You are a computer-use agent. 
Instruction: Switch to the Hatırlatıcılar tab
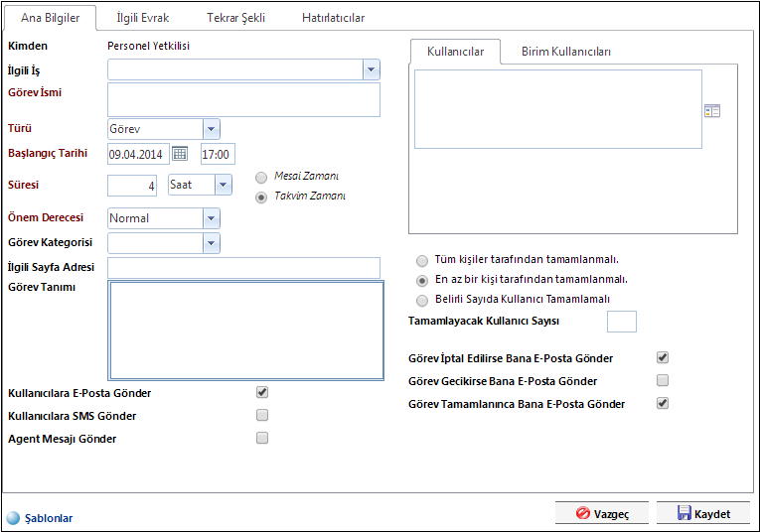point(333,18)
